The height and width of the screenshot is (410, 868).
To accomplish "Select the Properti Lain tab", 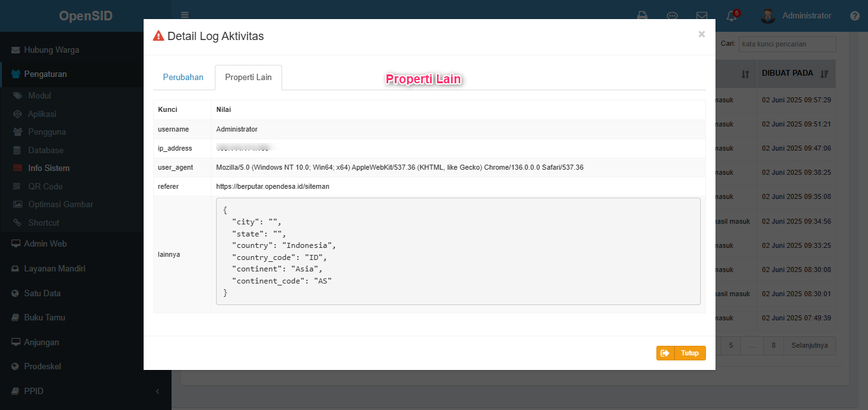I will click(x=248, y=77).
